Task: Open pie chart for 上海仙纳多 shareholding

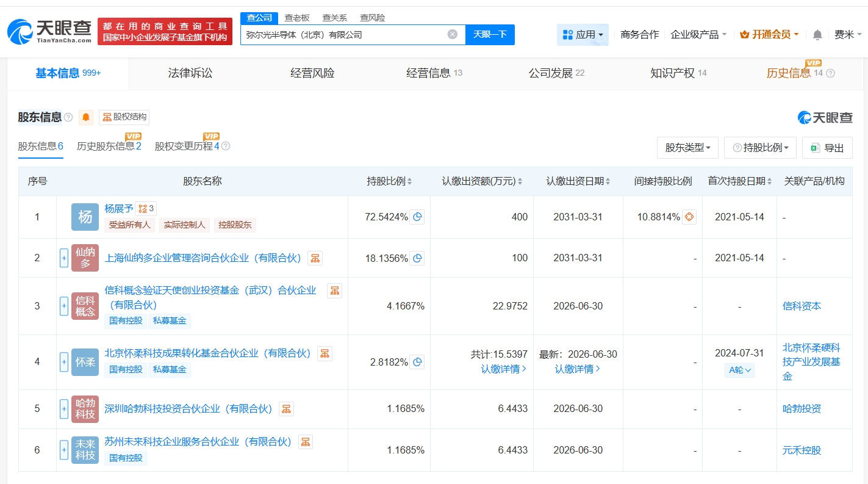Action: 417,258
